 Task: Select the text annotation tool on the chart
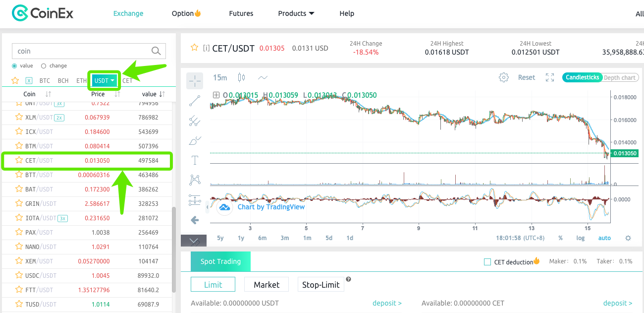click(195, 160)
